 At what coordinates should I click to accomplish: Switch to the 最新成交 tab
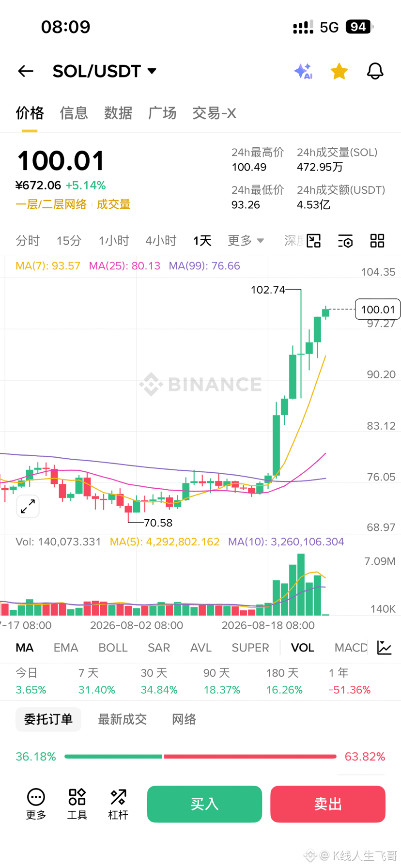pos(122,719)
